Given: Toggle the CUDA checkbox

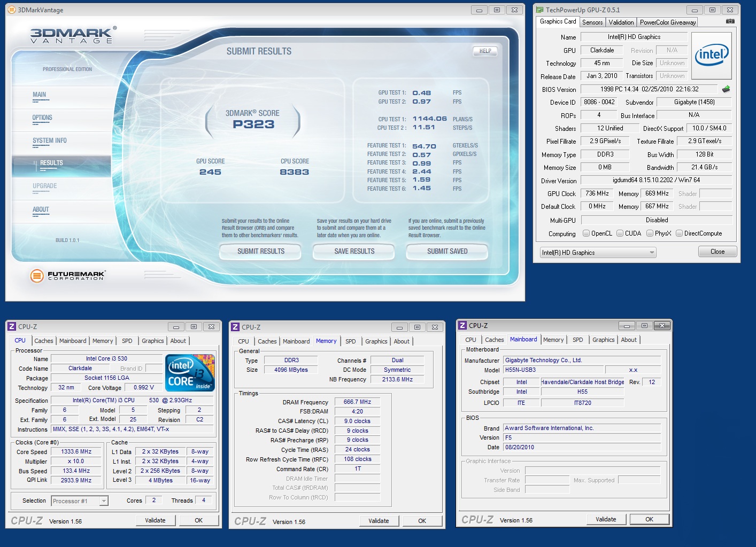Looking at the screenshot, I should coord(620,233).
